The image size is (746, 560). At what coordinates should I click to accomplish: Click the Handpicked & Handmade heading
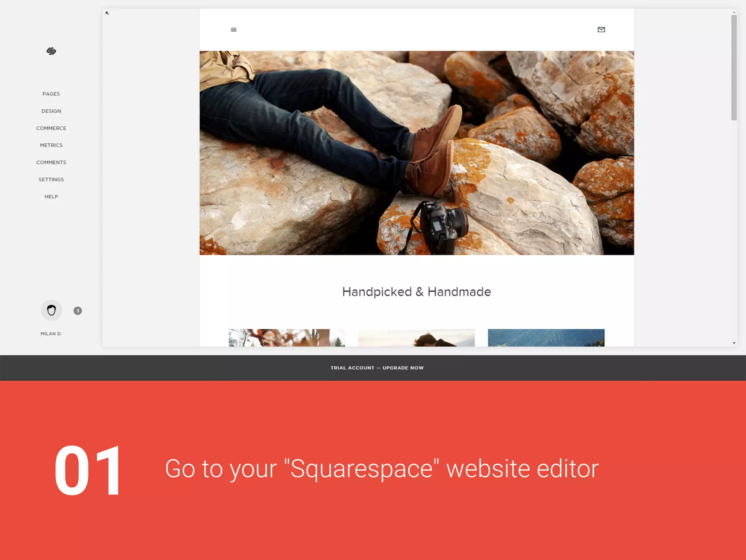[416, 292]
